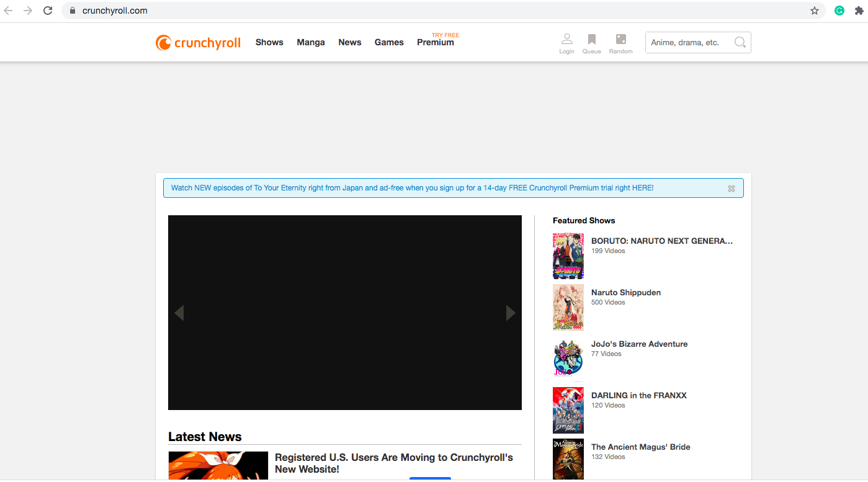Viewport: 868px width, 482px height.
Task: Open JoJo's Bizarre Adventure show link
Action: (639, 344)
